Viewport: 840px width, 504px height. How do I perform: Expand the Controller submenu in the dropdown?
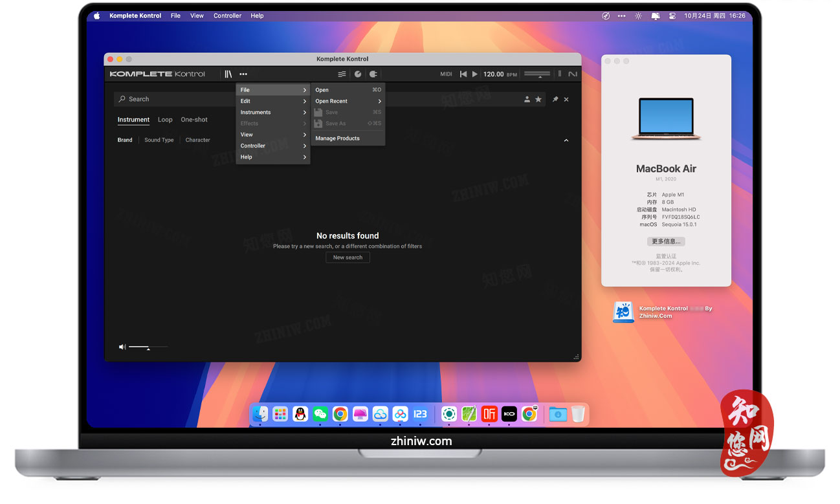click(x=273, y=146)
